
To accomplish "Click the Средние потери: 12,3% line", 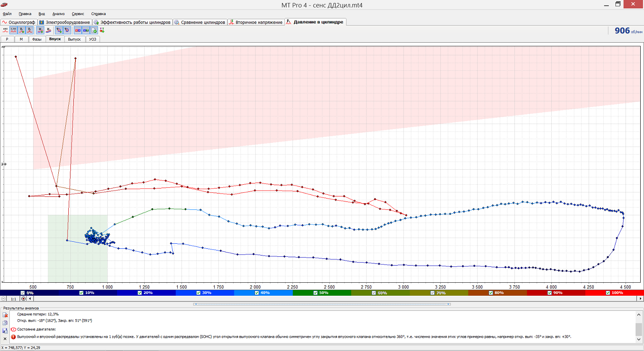I will (x=38, y=314).
